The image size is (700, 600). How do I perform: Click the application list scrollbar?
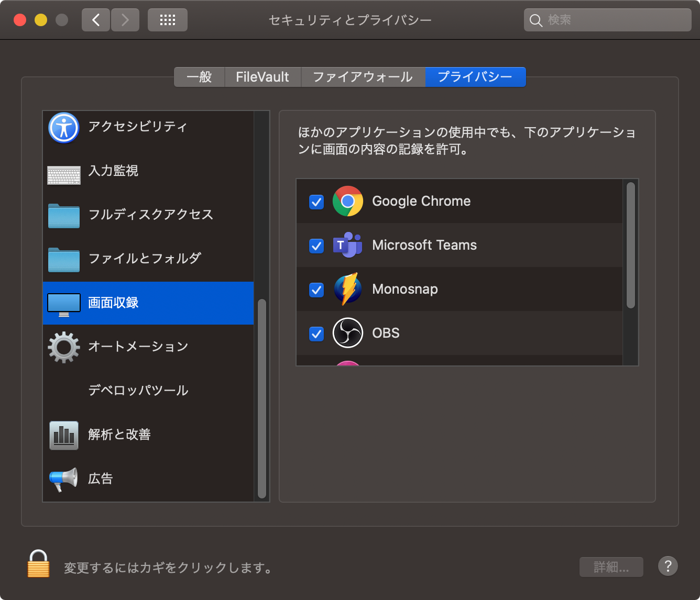[x=631, y=245]
